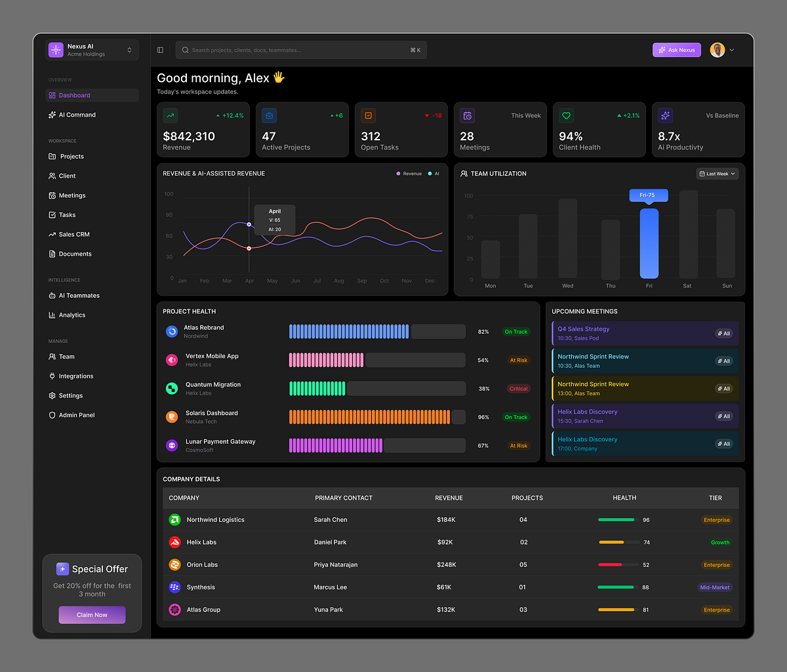Click the Revenue card trend icon
The image size is (787, 672).
click(171, 115)
